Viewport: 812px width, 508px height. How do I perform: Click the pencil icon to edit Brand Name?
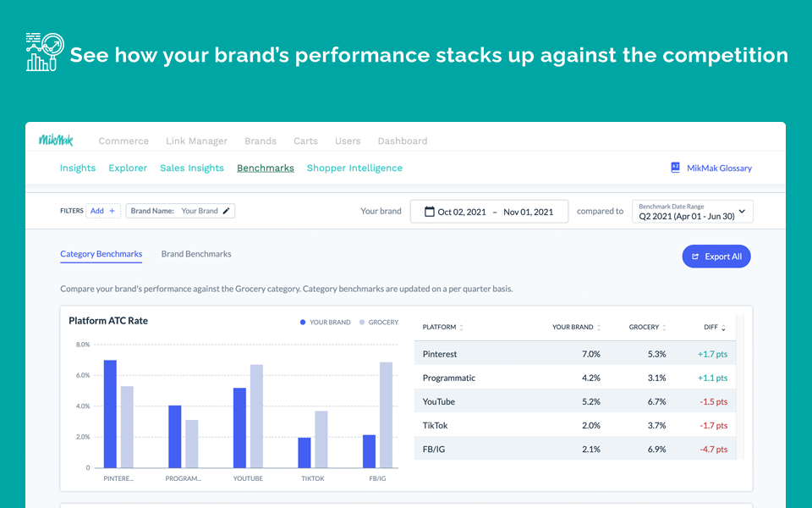(226, 210)
